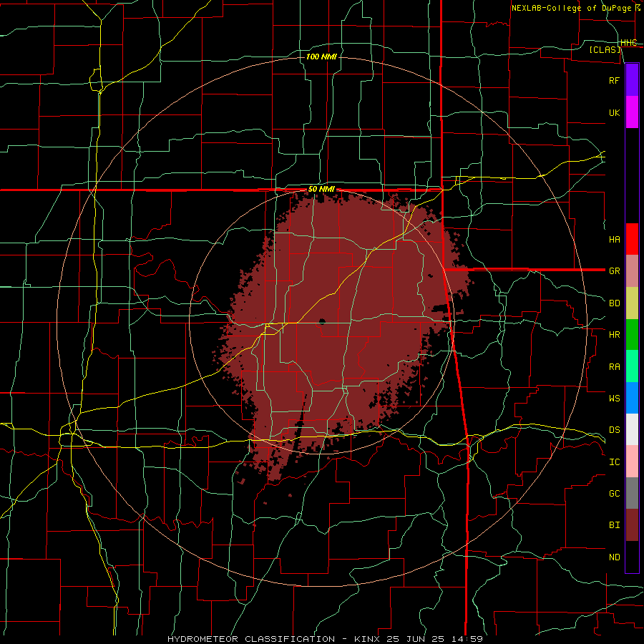Click the HA legend label
644x644 pixels.
click(x=614, y=240)
